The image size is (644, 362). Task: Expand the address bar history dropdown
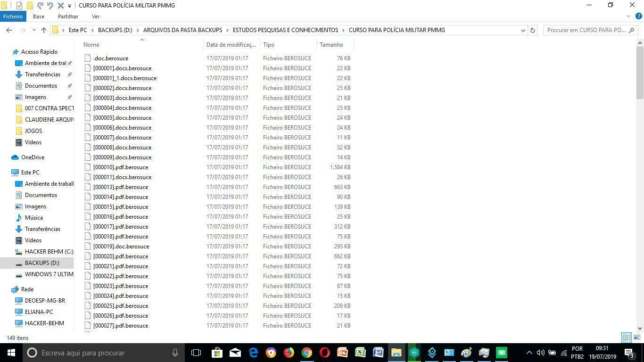click(x=523, y=30)
